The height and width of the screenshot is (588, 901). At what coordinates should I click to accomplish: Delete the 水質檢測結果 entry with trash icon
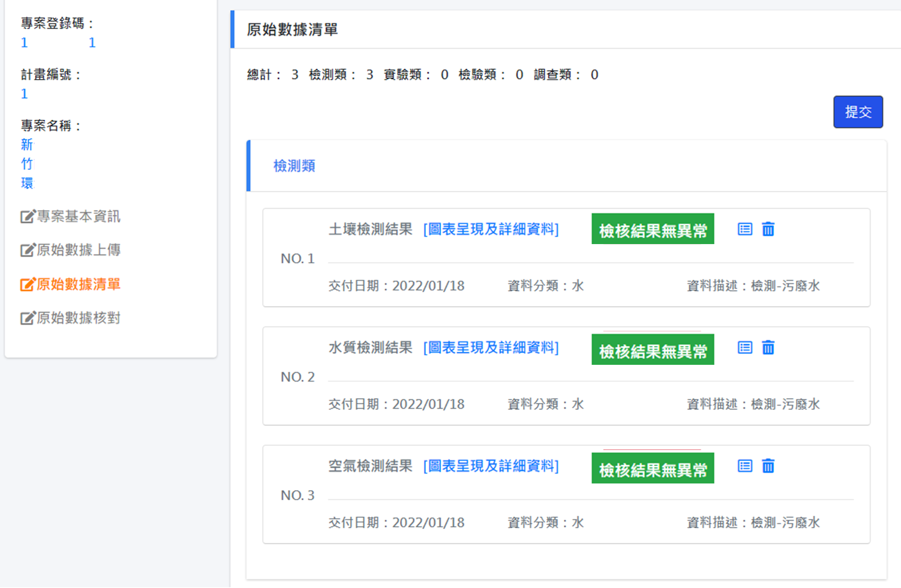point(768,348)
